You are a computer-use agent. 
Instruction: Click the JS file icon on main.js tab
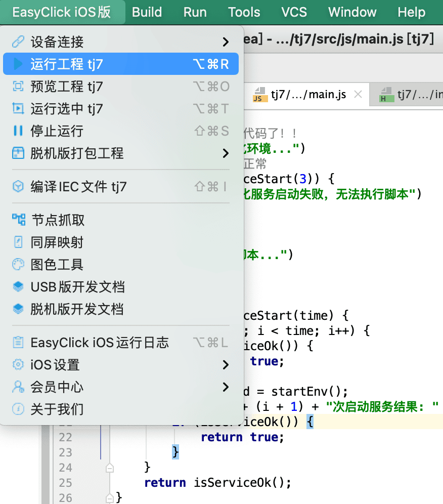pos(260,95)
